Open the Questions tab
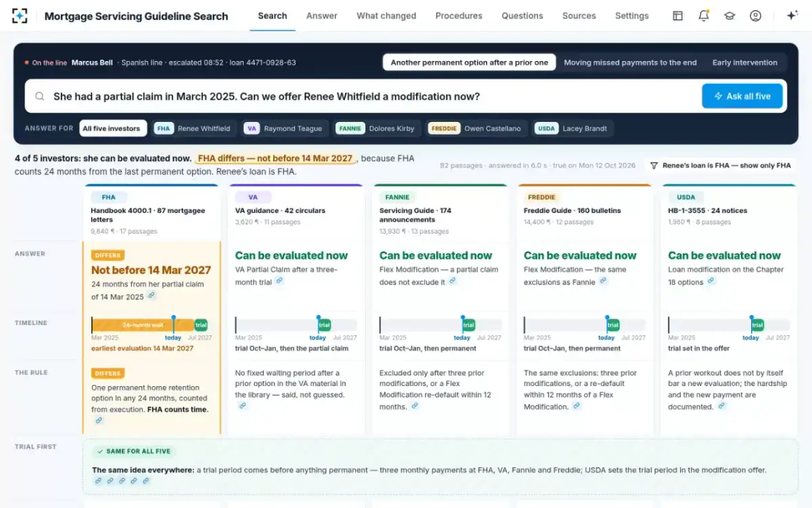The image size is (812, 508). (522, 16)
